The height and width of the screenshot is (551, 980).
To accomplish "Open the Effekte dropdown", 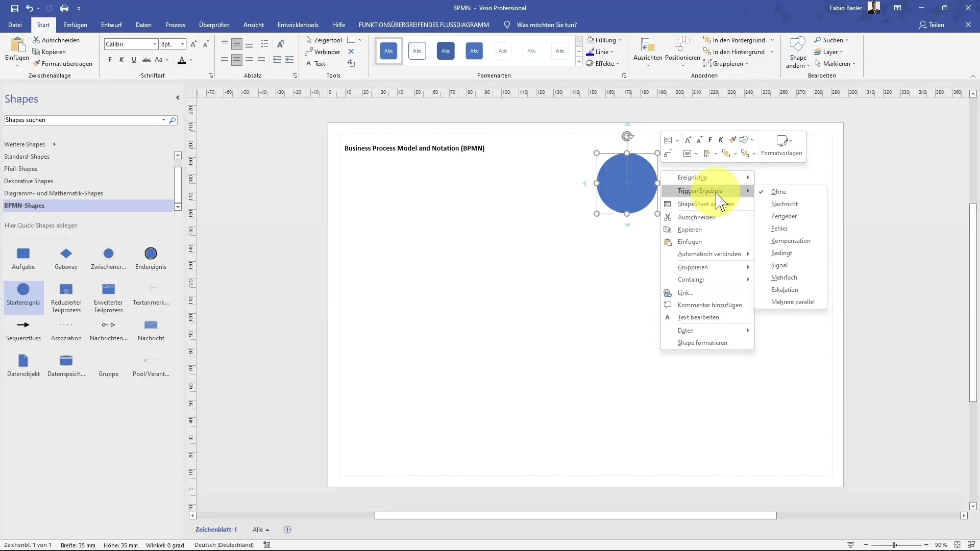I will tap(603, 64).
